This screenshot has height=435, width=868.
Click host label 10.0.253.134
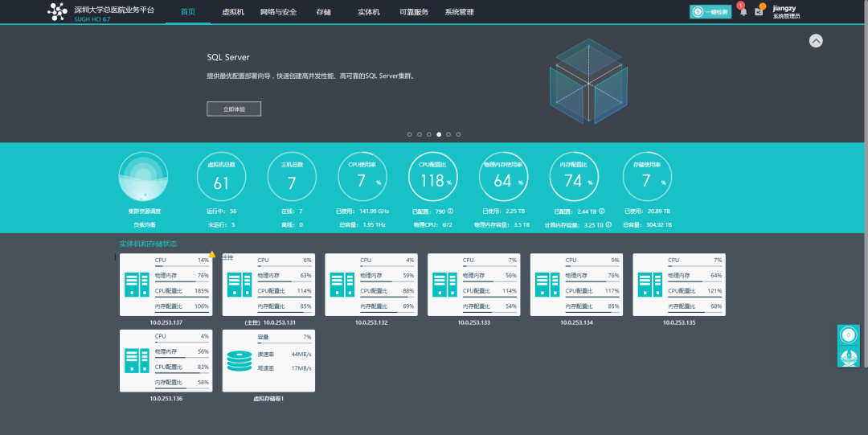click(x=576, y=322)
